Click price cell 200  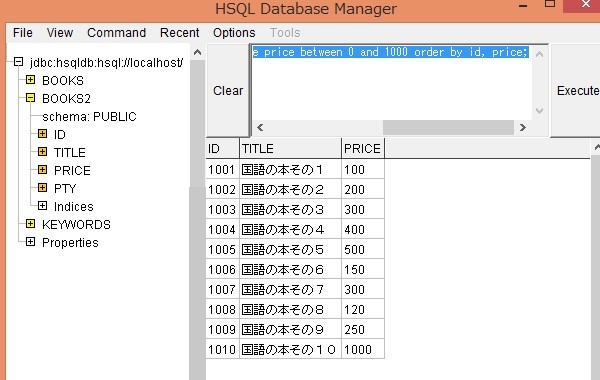[x=363, y=189]
